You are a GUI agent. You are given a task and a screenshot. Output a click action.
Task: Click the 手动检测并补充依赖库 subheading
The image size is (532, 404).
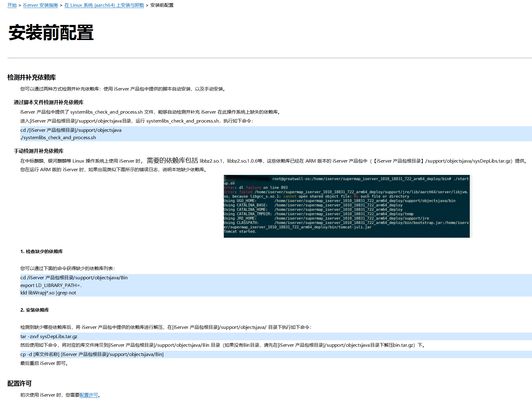coord(39,151)
